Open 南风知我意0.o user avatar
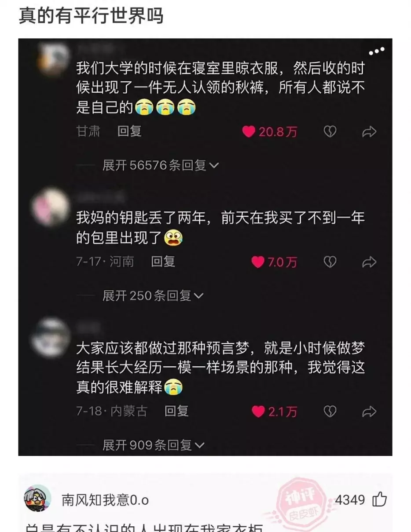411x532 pixels. tap(37, 499)
